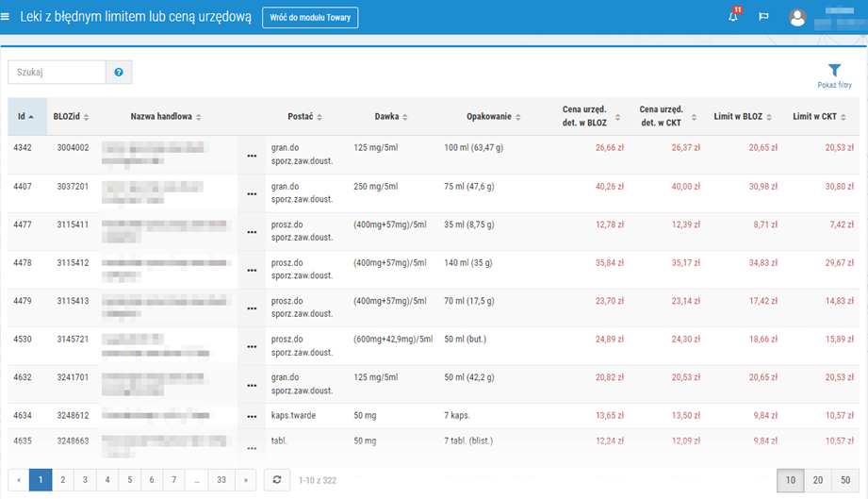Open the three-dots menu for row 4342
The height and width of the screenshot is (499, 868).
point(252,157)
